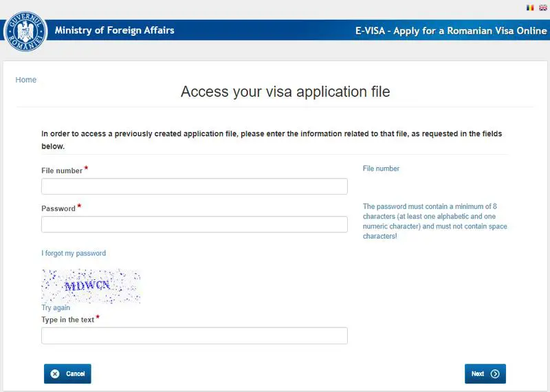Image resolution: width=550 pixels, height=392 pixels.
Task: Switch language using the Romanian flag
Action: pyautogui.click(x=530, y=8)
